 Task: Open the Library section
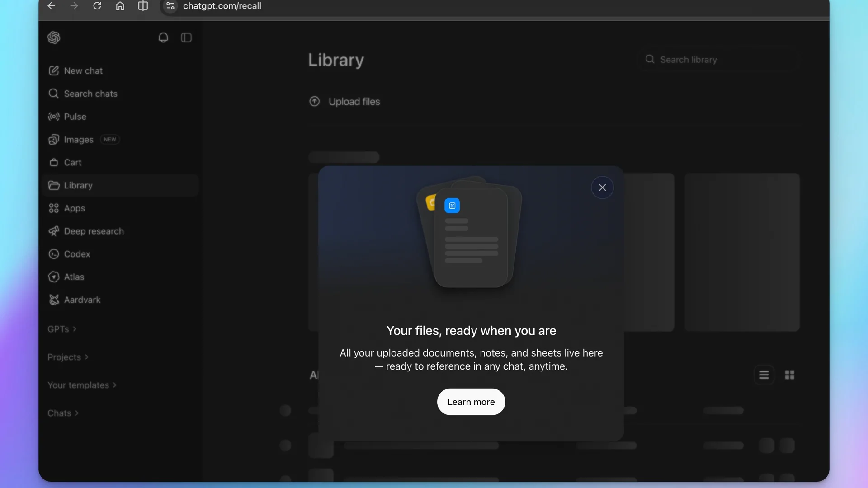tap(77, 185)
